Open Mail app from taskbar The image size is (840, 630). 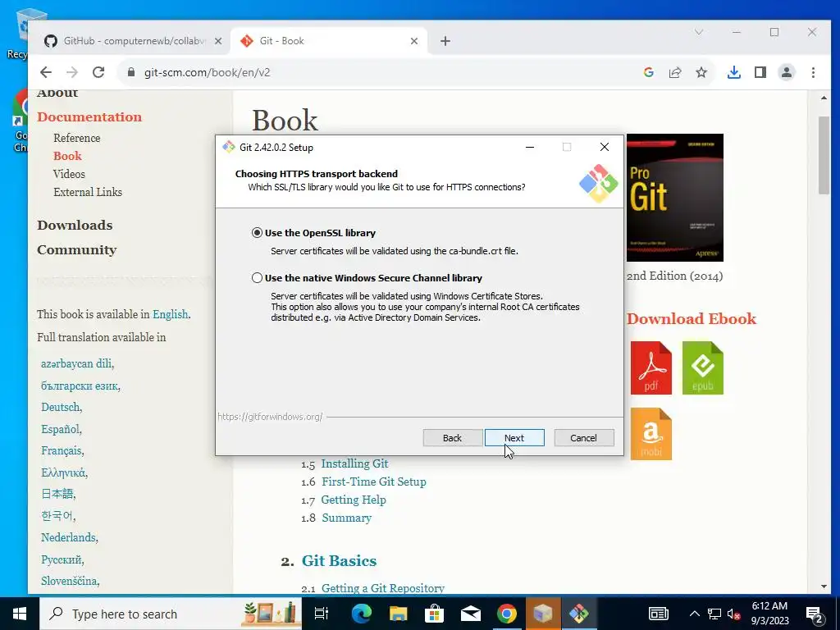tap(471, 614)
